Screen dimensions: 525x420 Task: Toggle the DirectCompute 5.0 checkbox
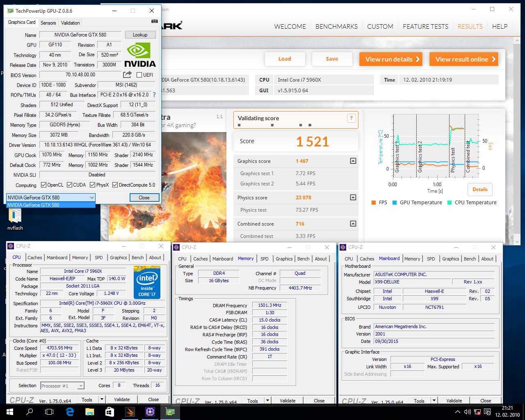(x=115, y=185)
